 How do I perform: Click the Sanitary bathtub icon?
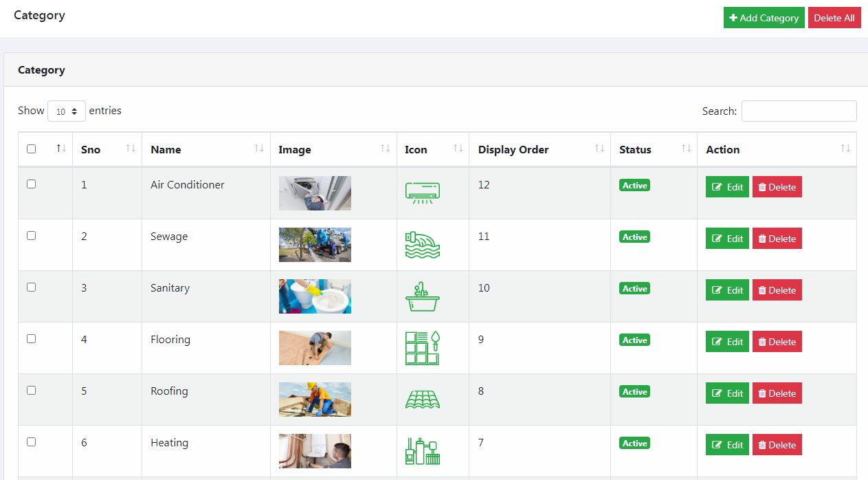point(422,296)
